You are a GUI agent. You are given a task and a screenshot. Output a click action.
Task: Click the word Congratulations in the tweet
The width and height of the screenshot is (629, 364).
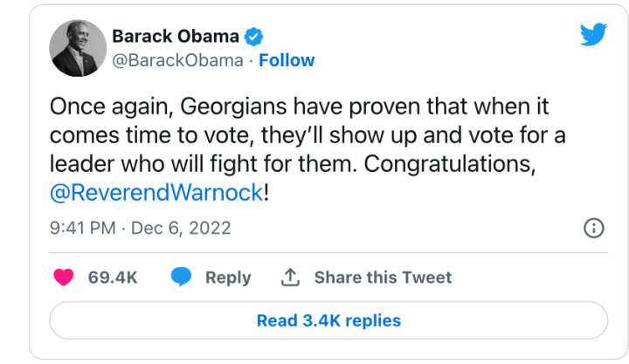tap(449, 164)
